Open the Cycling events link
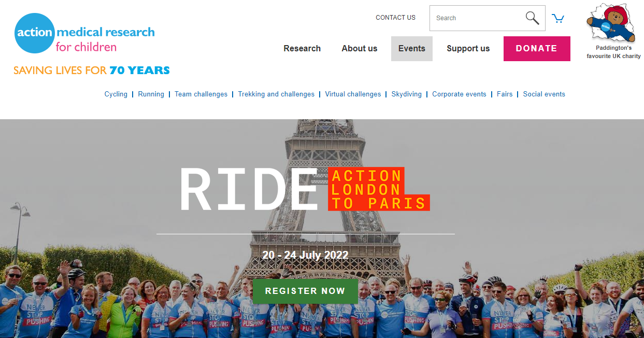Image resolution: width=644 pixels, height=338 pixels. point(116,94)
